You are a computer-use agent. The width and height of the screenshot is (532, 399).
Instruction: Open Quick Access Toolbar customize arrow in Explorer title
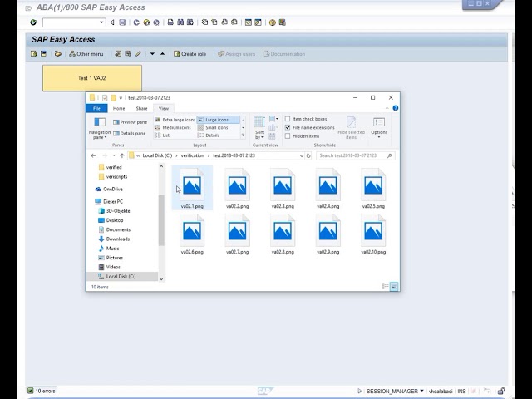[121, 98]
